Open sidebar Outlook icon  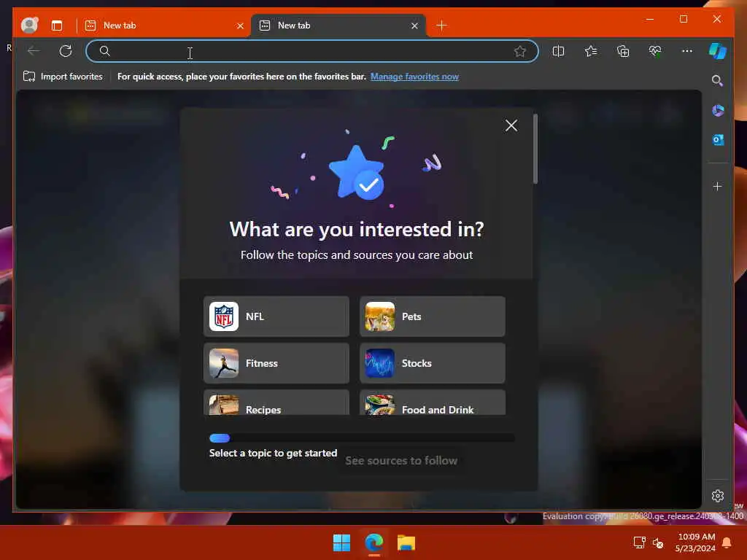pyautogui.click(x=718, y=139)
